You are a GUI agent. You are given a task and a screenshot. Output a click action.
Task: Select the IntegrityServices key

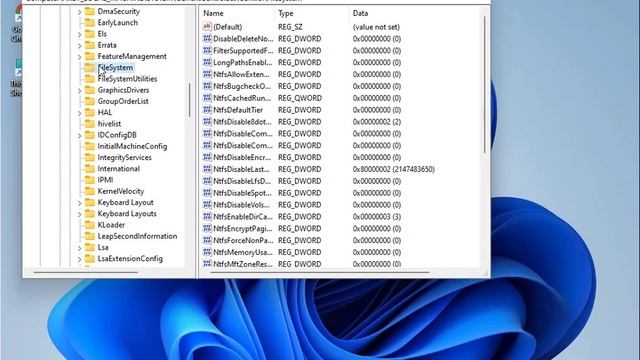(124, 158)
